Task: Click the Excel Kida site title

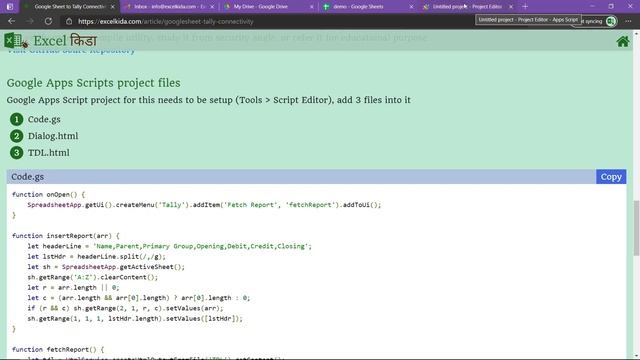Action: pos(65,41)
